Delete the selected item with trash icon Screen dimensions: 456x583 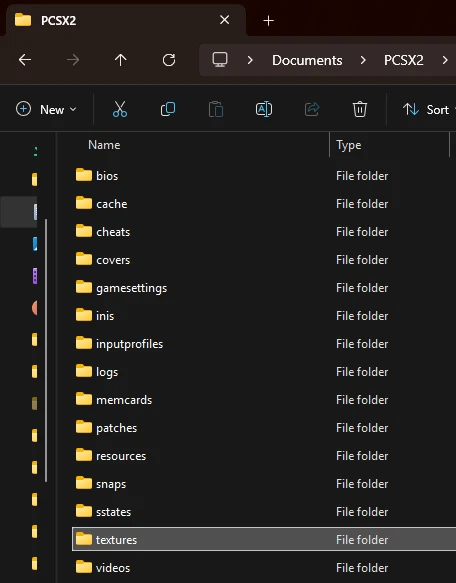pyautogui.click(x=360, y=109)
